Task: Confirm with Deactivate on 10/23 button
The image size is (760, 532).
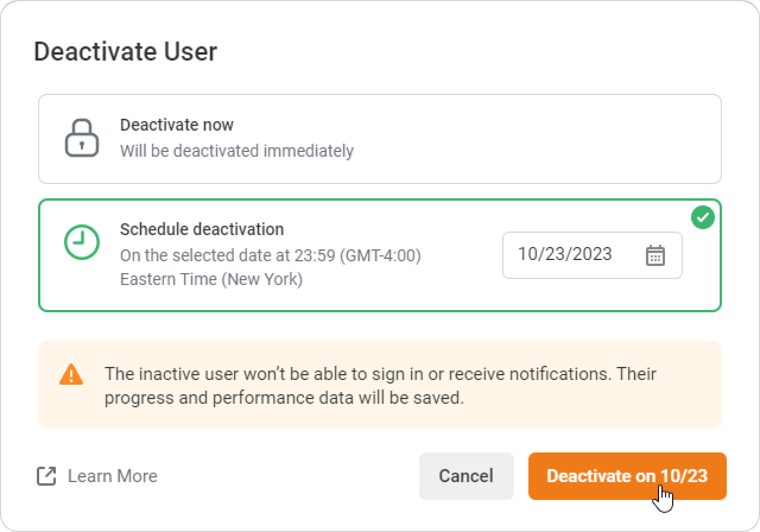Action: coord(627,476)
